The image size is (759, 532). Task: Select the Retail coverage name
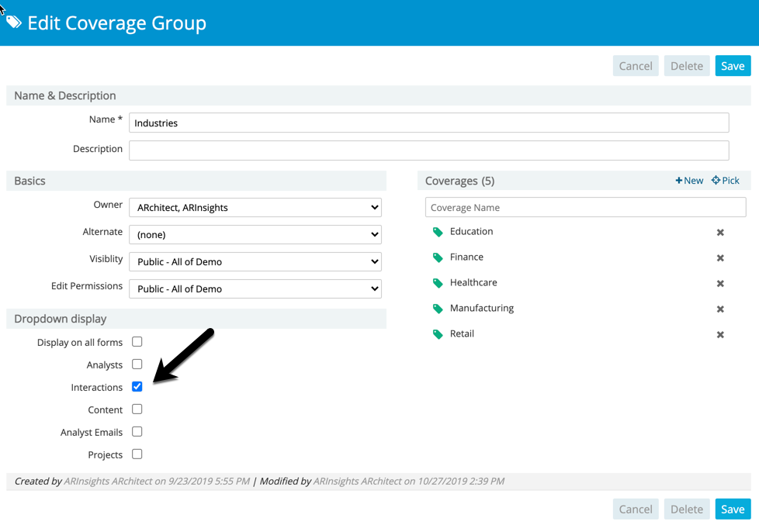(462, 333)
